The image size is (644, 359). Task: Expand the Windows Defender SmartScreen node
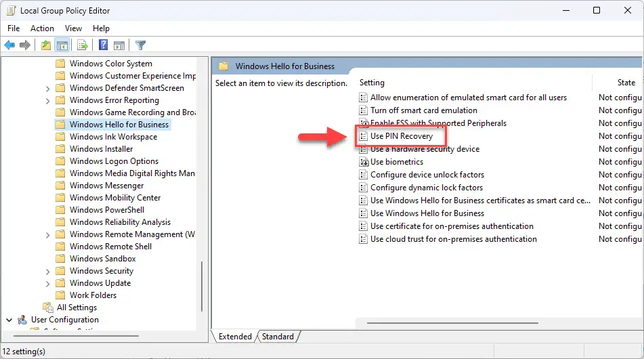point(47,89)
